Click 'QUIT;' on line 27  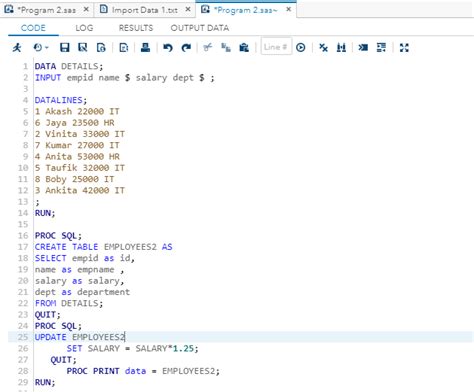63,360
